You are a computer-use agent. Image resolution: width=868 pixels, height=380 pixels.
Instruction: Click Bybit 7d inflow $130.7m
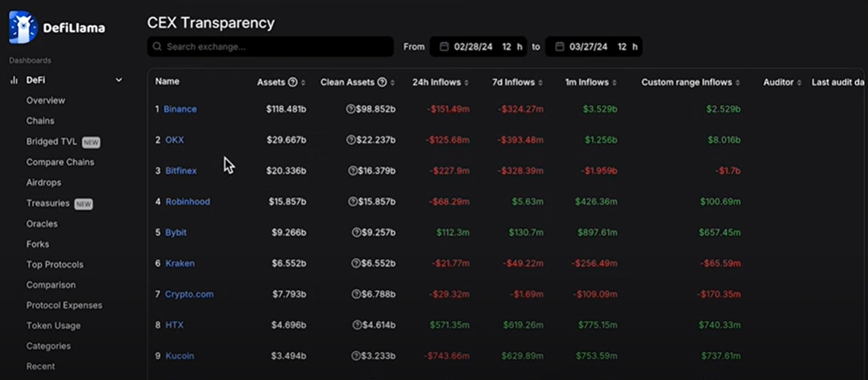526,233
